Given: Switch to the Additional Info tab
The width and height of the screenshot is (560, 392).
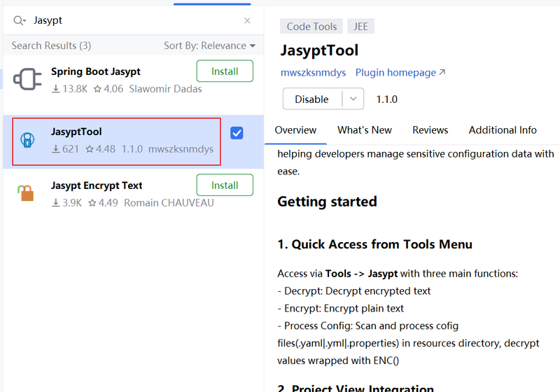Looking at the screenshot, I should point(503,130).
